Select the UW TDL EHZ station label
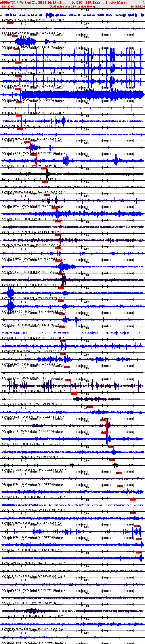 [x=33, y=537]
